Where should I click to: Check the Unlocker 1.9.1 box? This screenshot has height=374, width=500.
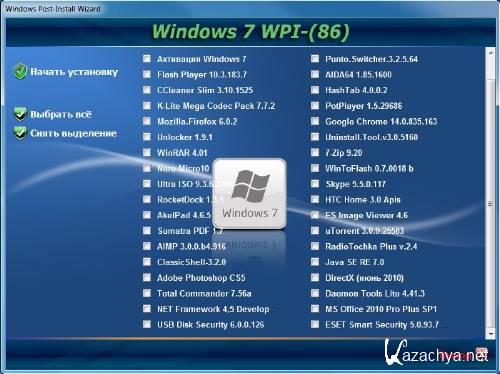(x=147, y=137)
